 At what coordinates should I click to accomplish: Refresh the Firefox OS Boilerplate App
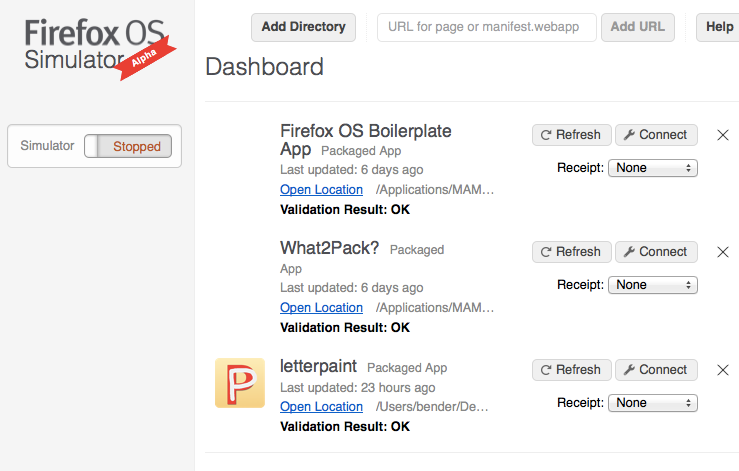point(572,135)
